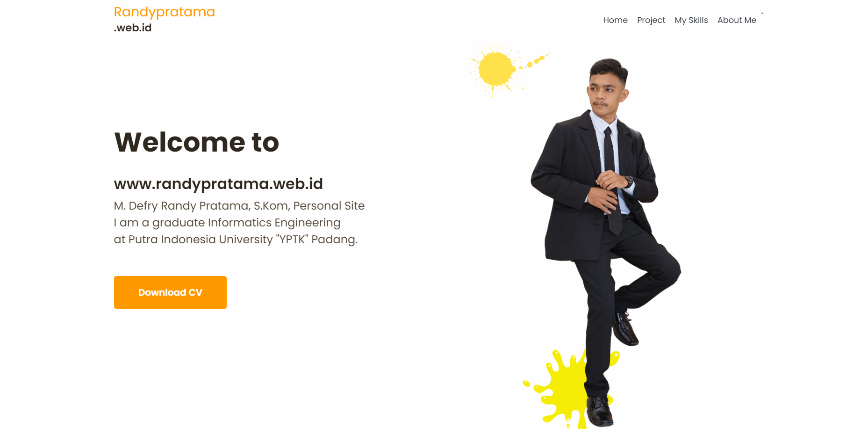Click the text about Putra Indonesia University
Viewport: 868px width, 429px height.
point(236,240)
